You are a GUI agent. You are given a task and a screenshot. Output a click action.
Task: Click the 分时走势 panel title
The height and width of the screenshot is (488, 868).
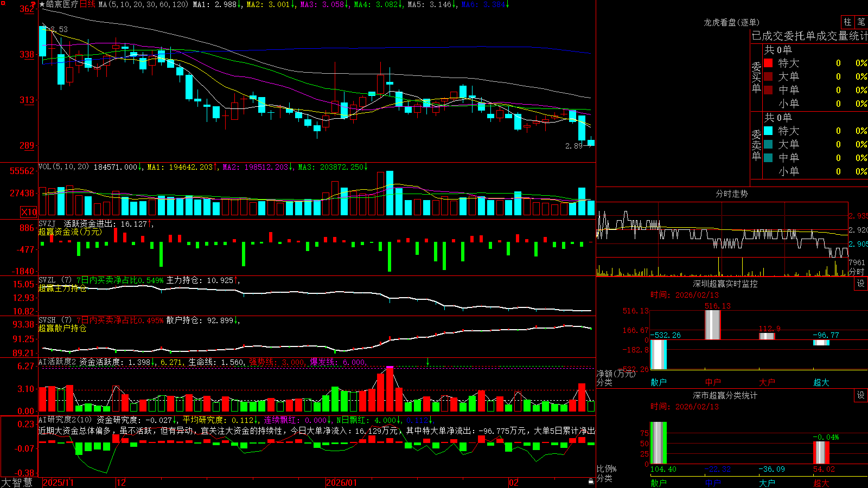(731, 194)
